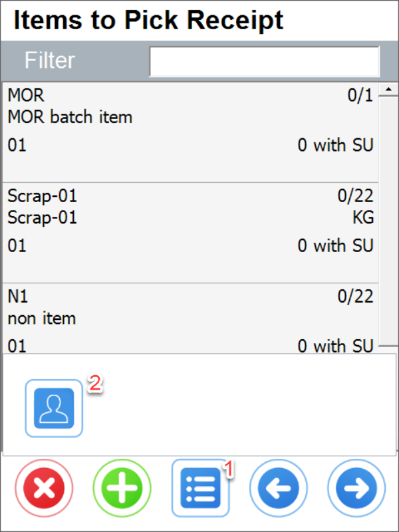Tap the blue left arrow icon
Viewport: 399px width, 532px height.
coord(278,487)
